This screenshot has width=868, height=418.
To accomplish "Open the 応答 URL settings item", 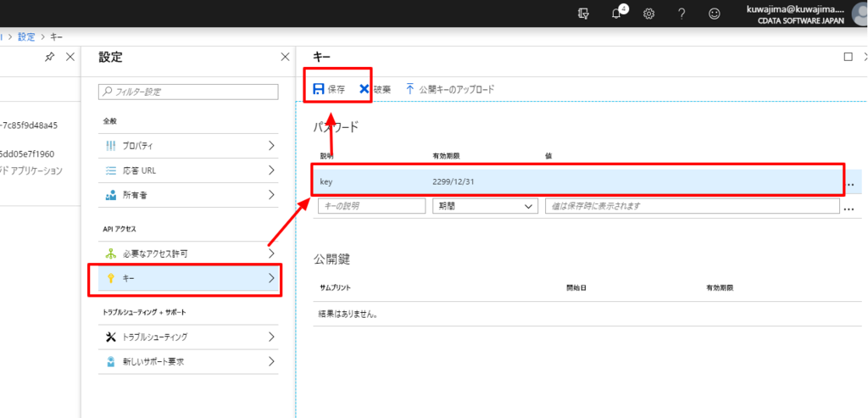I will [189, 170].
